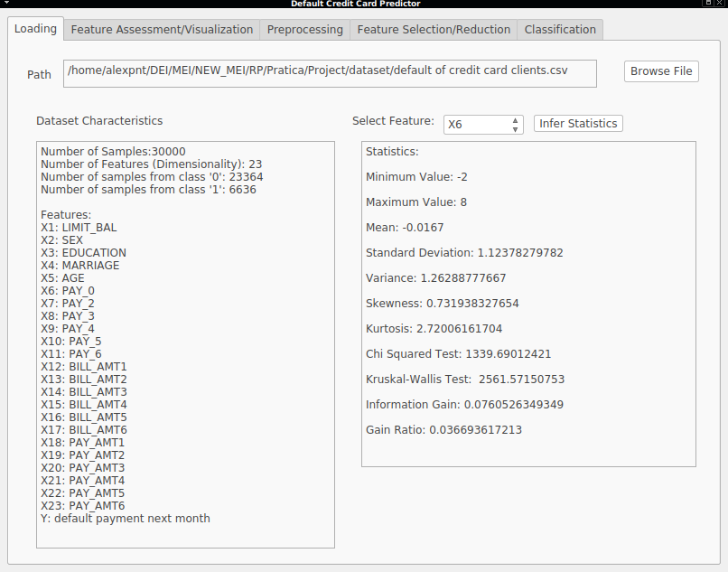Viewport: 728px width, 572px height.
Task: Click the 'Mean: -0.0167' statistic
Action: 405,228
